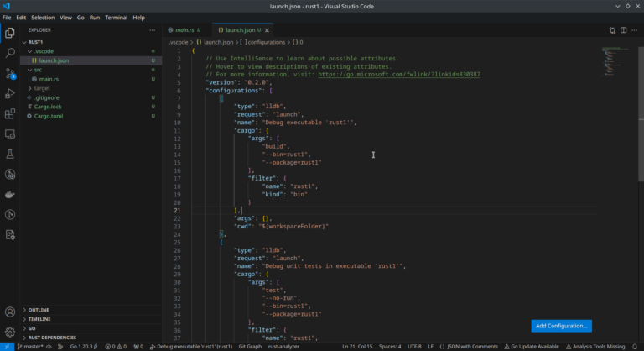
Task: Open the Terminal menu
Action: point(117,18)
